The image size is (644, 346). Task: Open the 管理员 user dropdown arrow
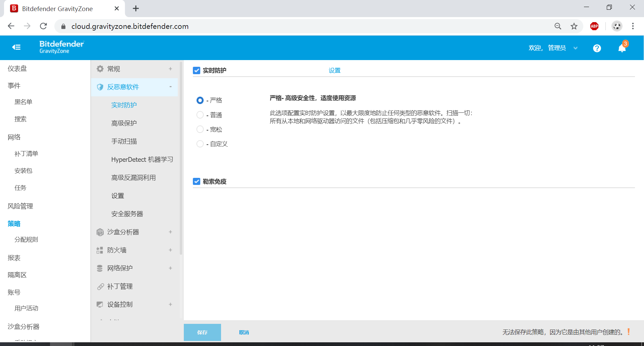click(x=576, y=48)
